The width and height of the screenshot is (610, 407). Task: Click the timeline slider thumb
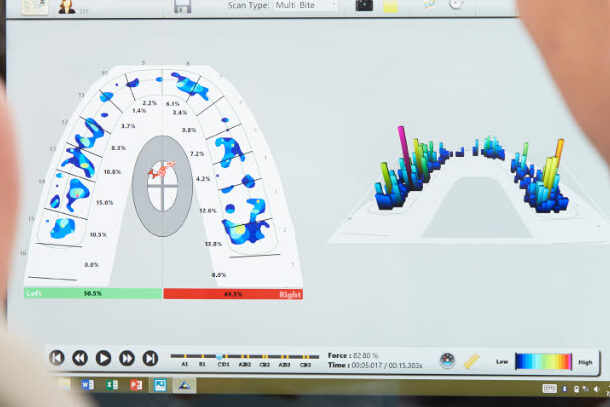(x=219, y=356)
